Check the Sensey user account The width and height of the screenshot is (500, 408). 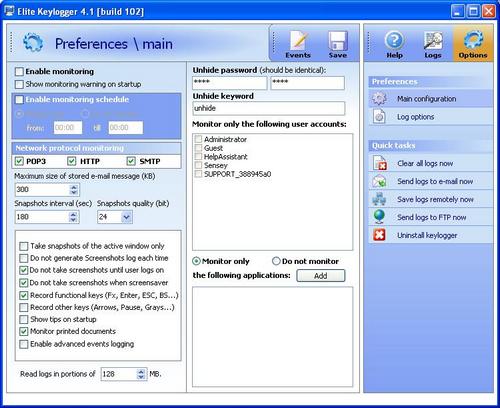198,165
